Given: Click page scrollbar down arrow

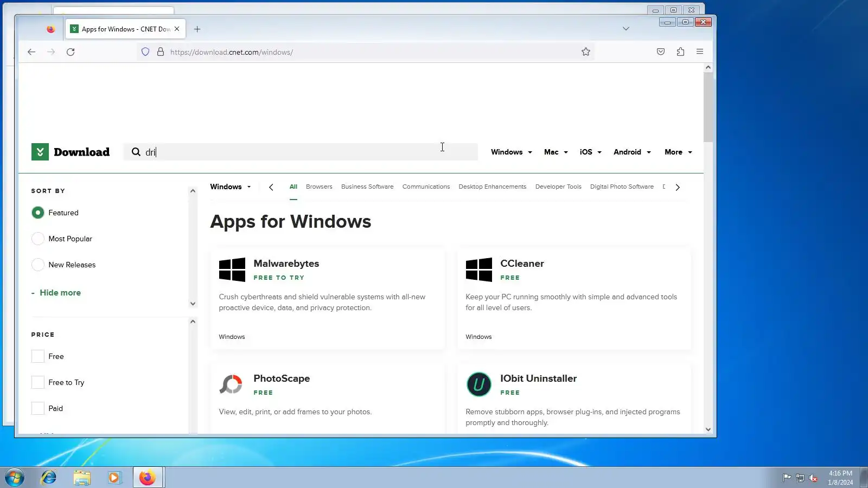Looking at the screenshot, I should (708, 429).
